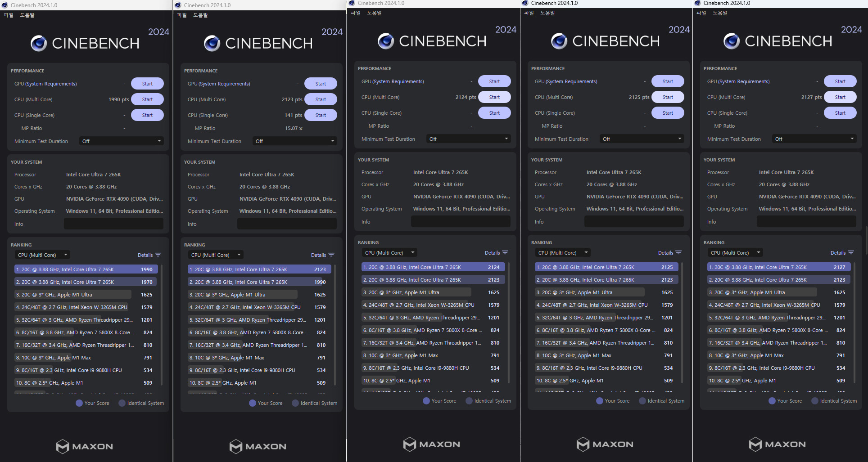
Task: Click Cinebench title bar icon of 2123 pts window
Action: pos(178,5)
